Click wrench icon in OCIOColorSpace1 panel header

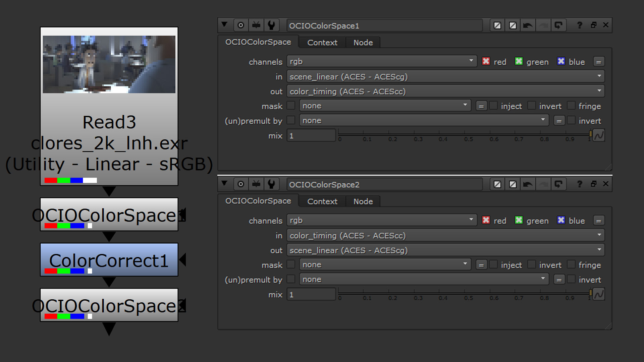pos(271,25)
